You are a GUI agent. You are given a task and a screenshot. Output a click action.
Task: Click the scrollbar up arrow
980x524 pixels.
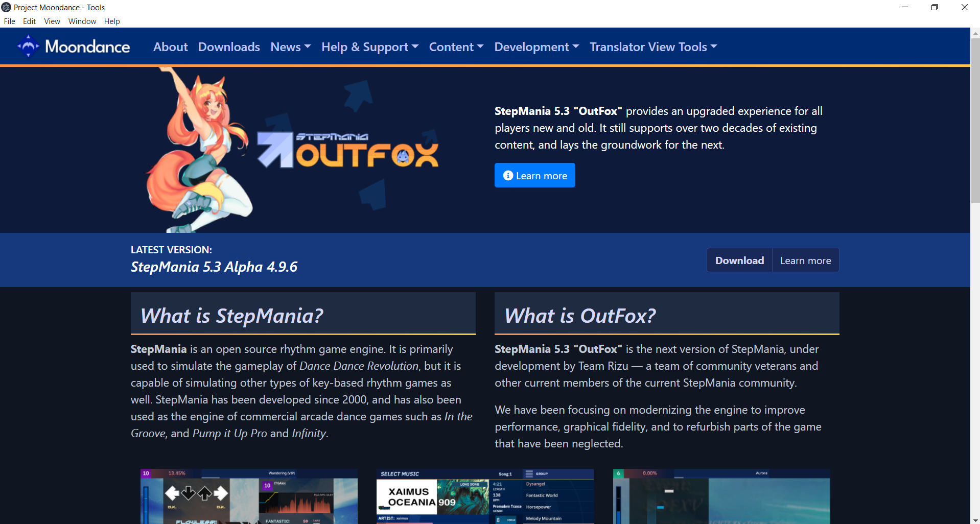pyautogui.click(x=975, y=33)
